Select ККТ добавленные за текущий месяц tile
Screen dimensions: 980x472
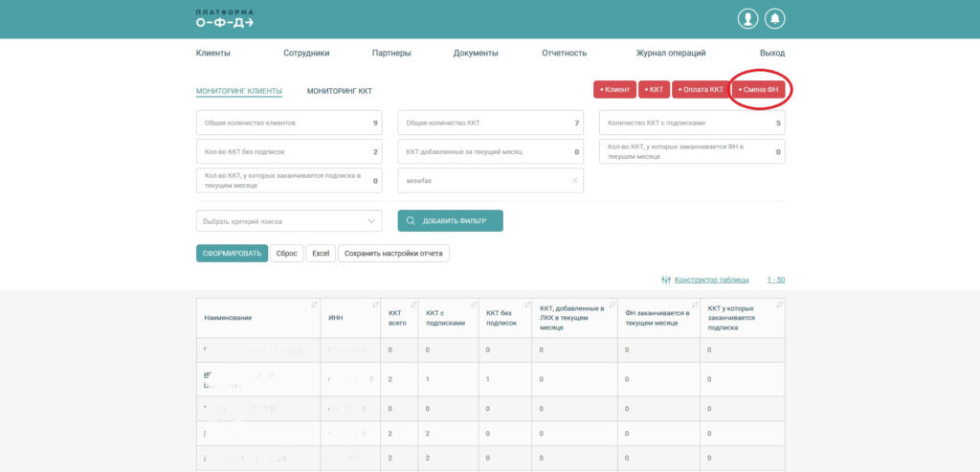tap(491, 152)
